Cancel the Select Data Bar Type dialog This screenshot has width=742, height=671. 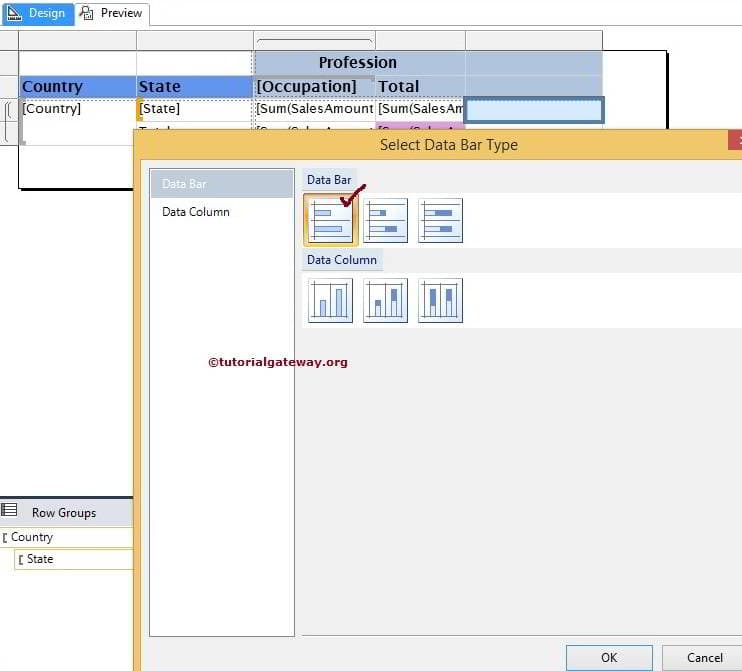tap(704, 658)
